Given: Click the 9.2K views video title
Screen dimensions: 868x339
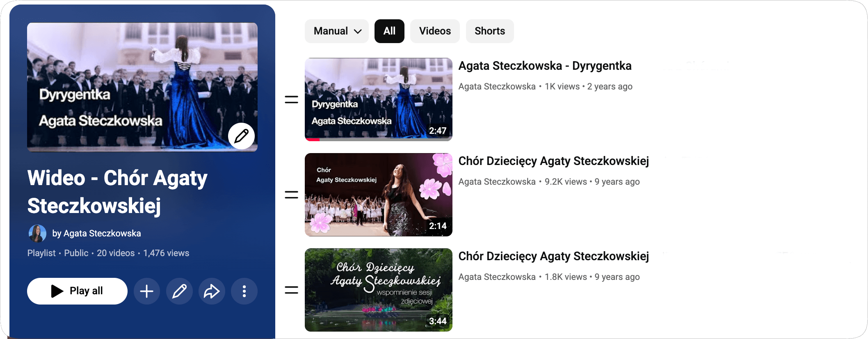Looking at the screenshot, I should click(553, 161).
